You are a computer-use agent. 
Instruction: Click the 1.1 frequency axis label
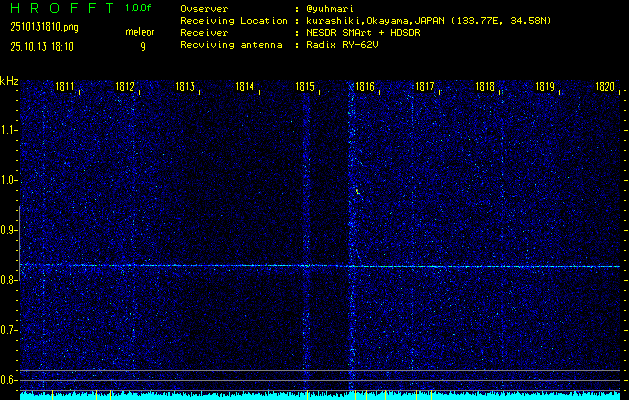point(7,130)
